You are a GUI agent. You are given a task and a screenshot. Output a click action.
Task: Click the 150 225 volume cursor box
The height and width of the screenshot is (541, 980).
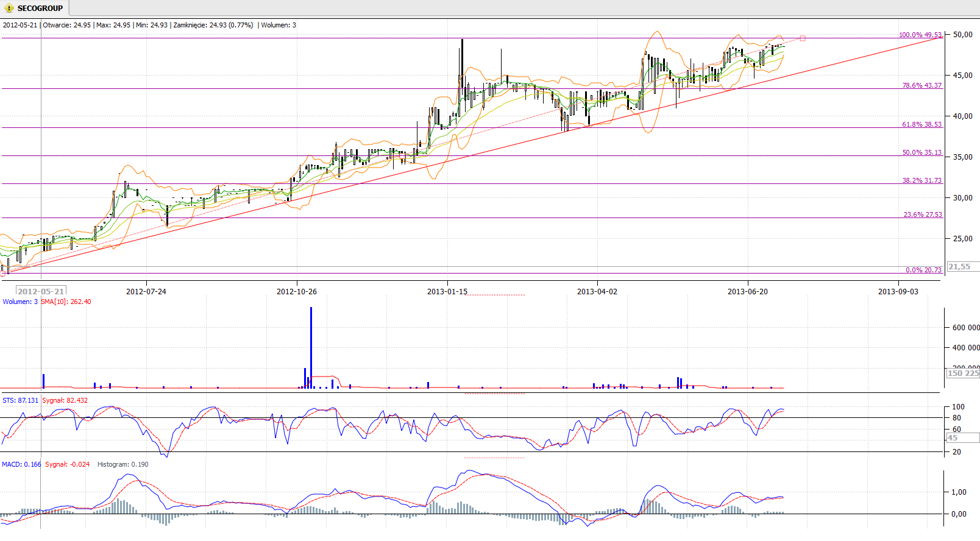tap(963, 373)
